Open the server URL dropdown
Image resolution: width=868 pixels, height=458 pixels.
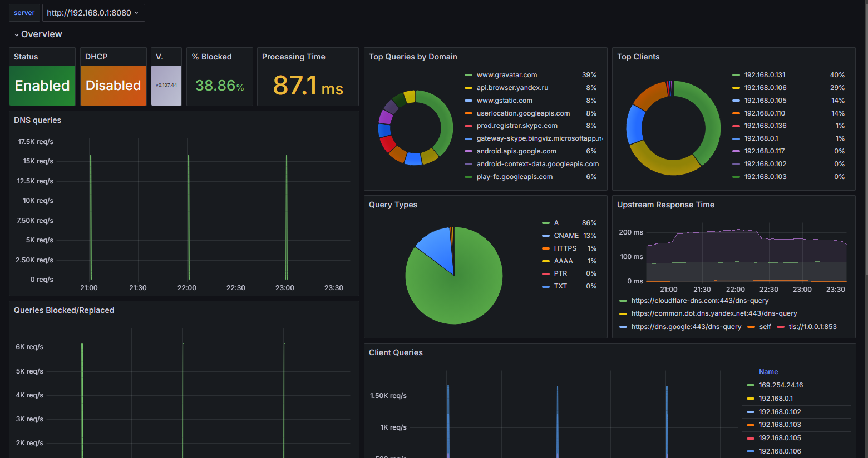coord(93,13)
